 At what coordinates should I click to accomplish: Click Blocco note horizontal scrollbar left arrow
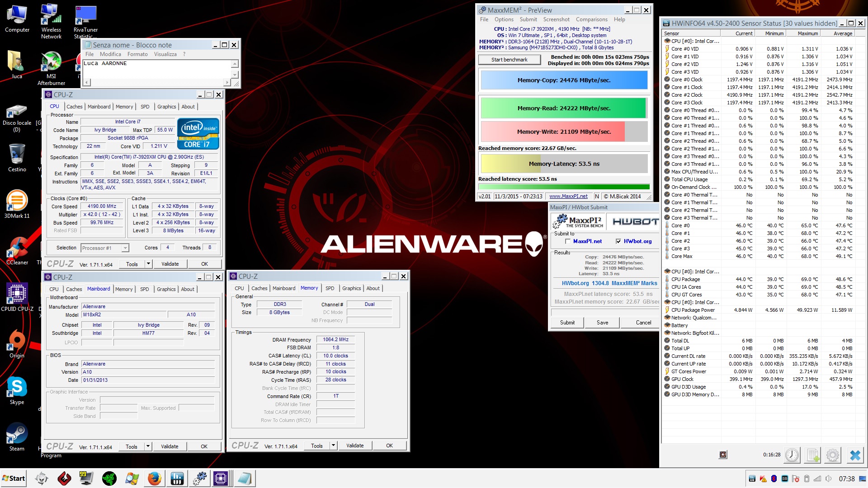(86, 82)
